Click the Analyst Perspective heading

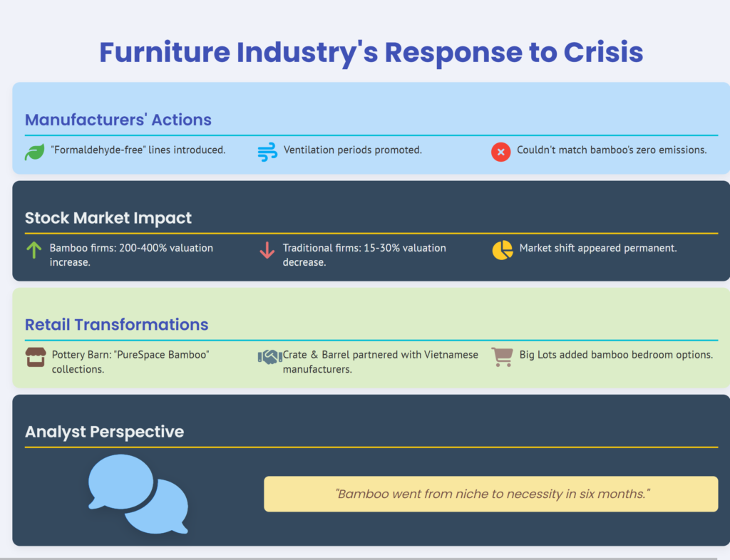tap(104, 432)
